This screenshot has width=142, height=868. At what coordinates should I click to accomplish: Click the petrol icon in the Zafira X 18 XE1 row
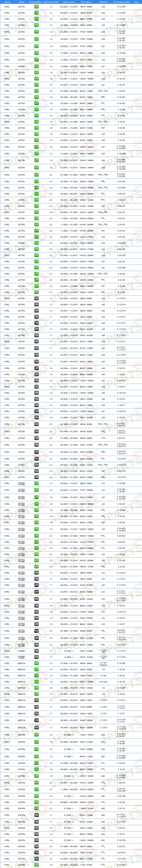point(36,763)
